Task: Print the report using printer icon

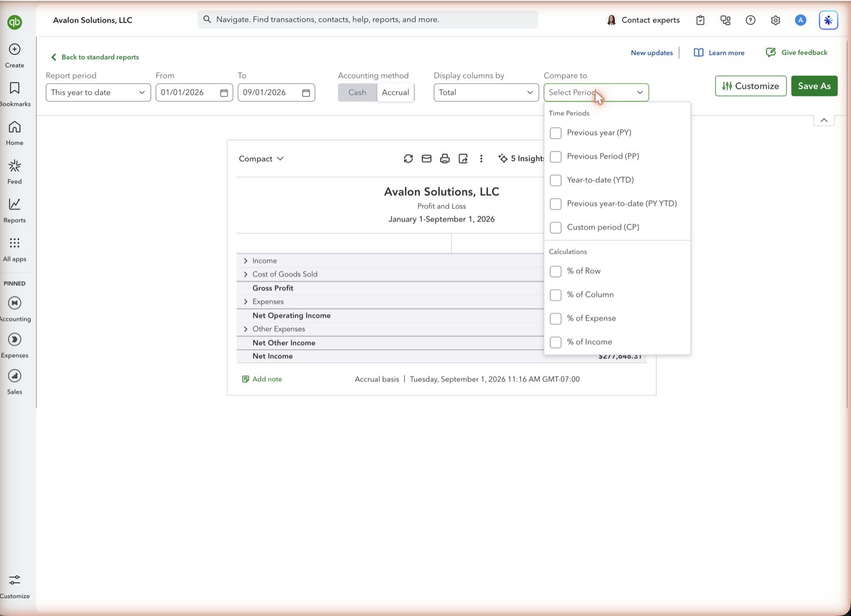Action: [445, 159]
